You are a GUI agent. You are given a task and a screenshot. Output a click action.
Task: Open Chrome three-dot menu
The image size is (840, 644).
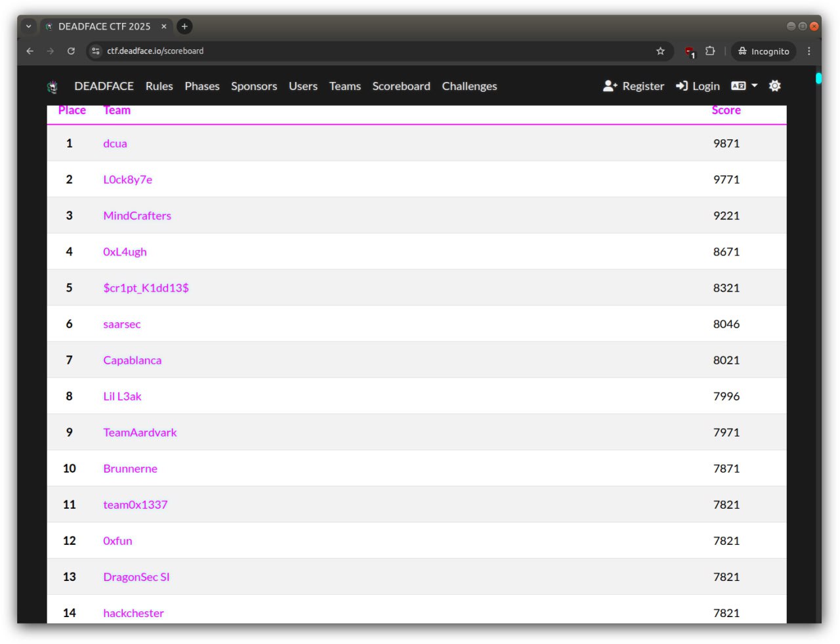(808, 51)
